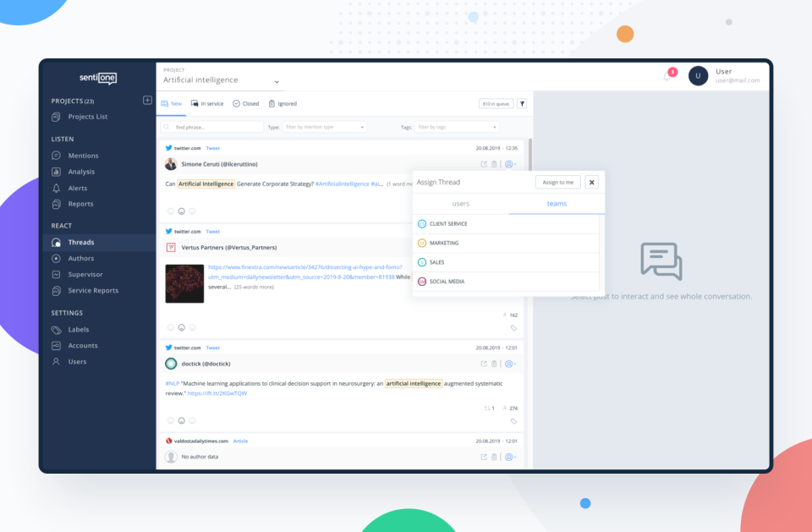The image size is (812, 532).
Task: Open the filter by tags dropdown
Action: (x=457, y=127)
